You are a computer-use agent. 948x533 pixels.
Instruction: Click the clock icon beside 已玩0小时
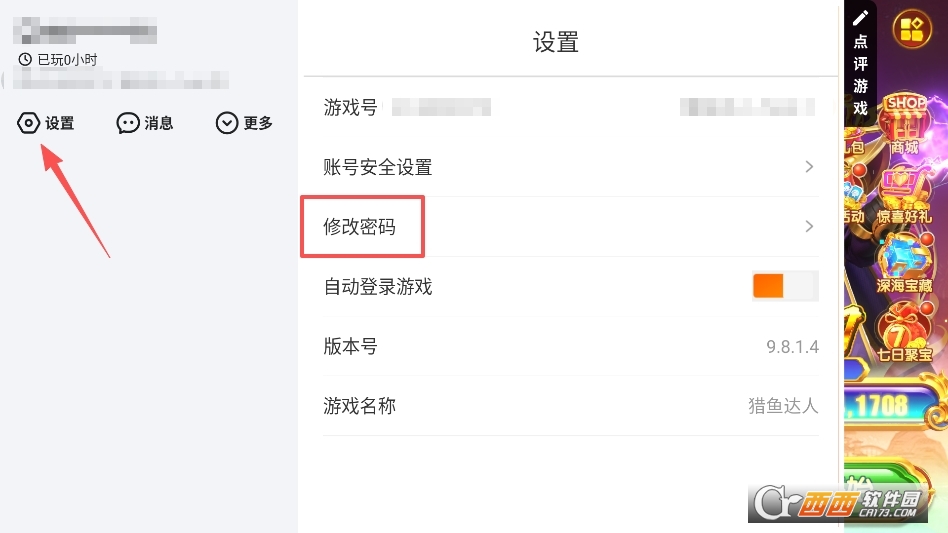[x=25, y=60]
